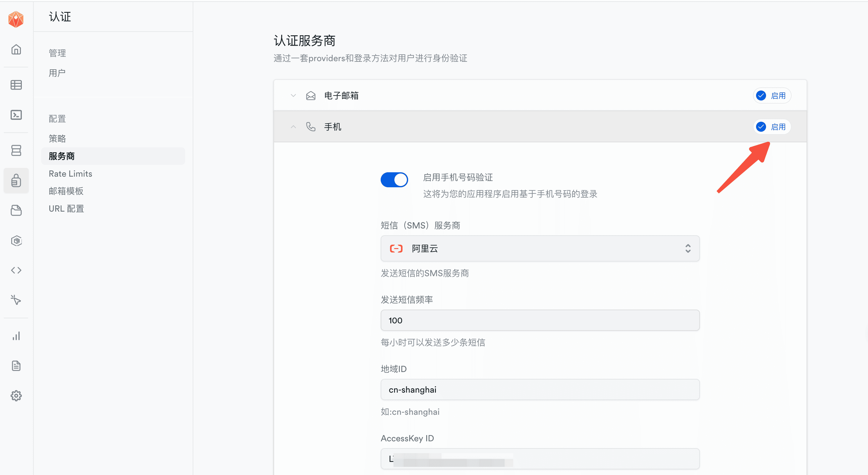Select 用户 in the auth menu

57,73
